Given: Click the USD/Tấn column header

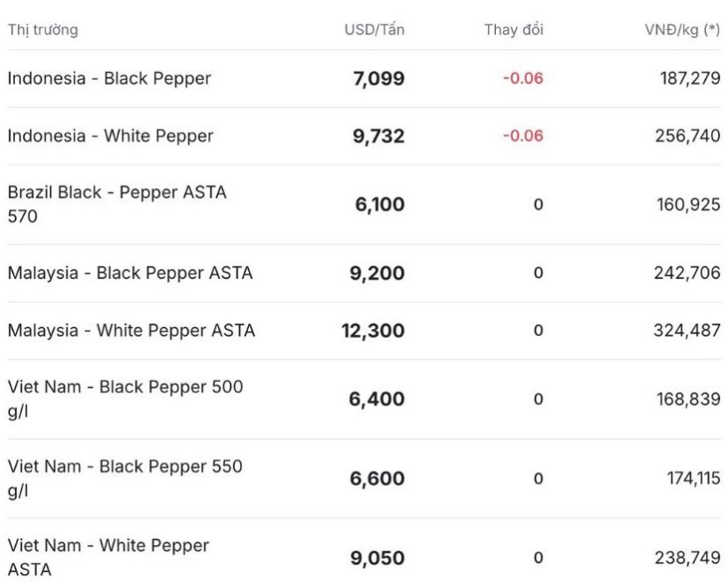Looking at the screenshot, I should tap(374, 30).
